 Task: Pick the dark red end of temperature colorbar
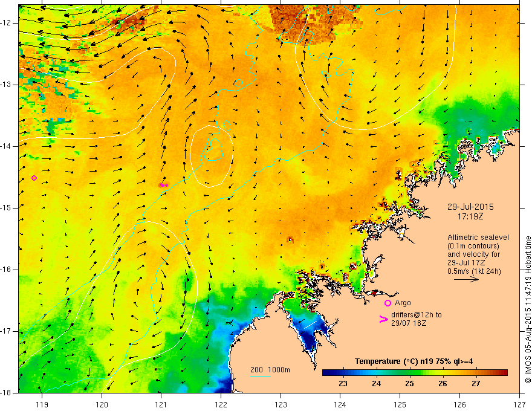click(x=504, y=373)
